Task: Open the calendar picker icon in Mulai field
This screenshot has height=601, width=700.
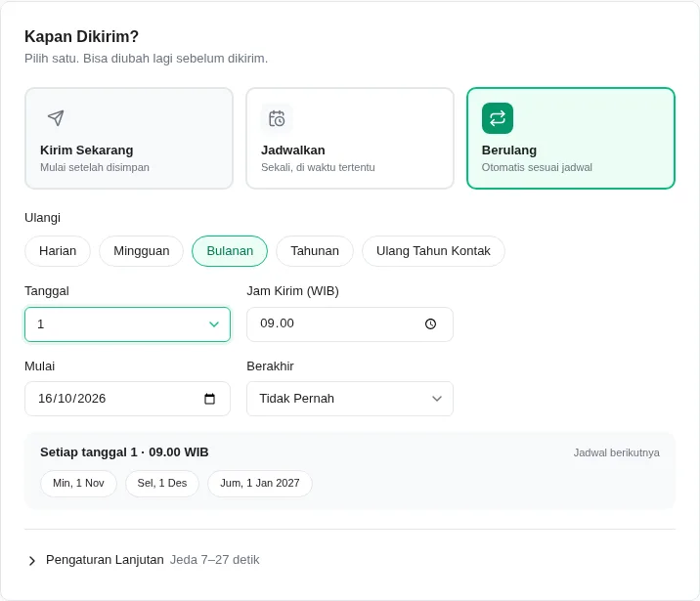Action: tap(209, 399)
